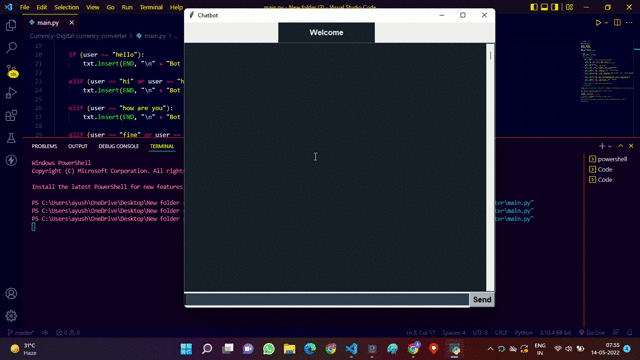
Task: Open notifications bell in status bar
Action: tap(630, 333)
